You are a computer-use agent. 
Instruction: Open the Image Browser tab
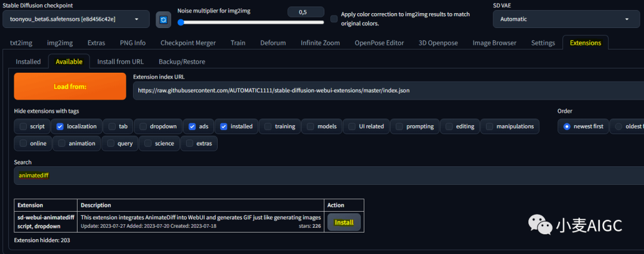tap(494, 43)
